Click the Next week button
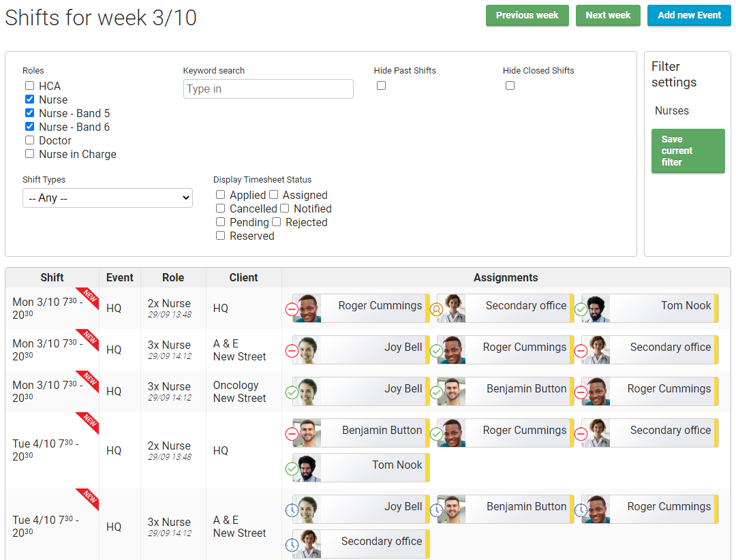Image resolution: width=736 pixels, height=560 pixels. click(x=608, y=16)
